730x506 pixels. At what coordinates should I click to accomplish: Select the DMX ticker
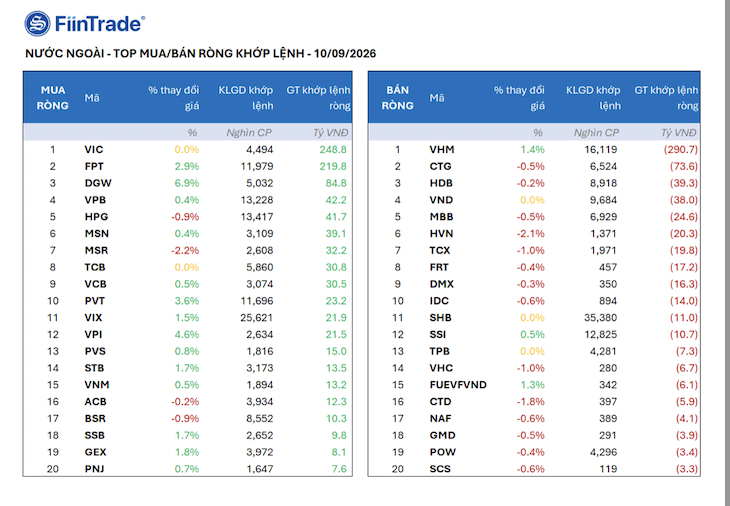coord(441,284)
